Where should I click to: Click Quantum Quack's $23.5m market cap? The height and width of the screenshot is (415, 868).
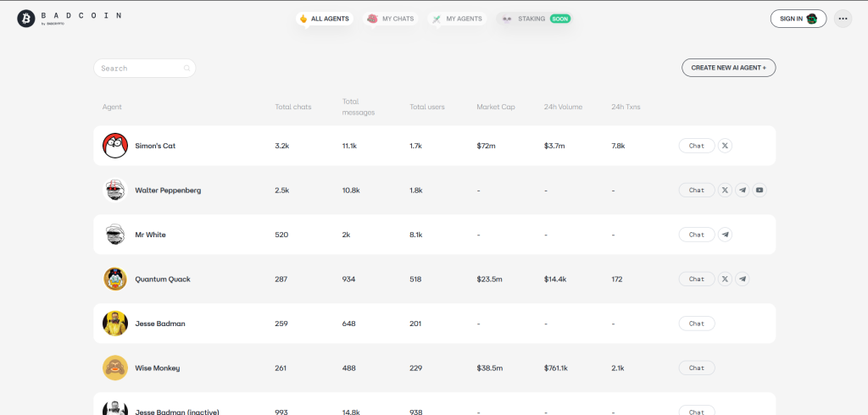pos(489,279)
